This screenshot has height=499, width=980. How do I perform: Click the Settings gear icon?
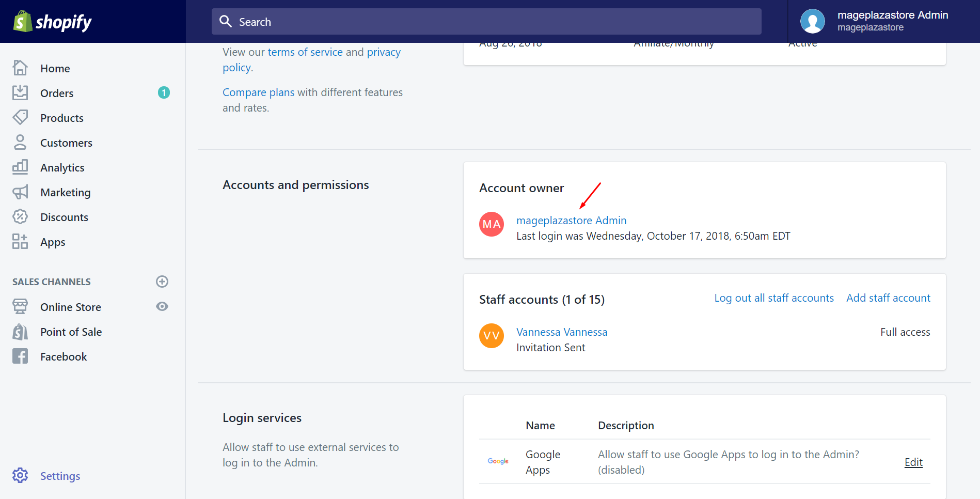click(20, 475)
